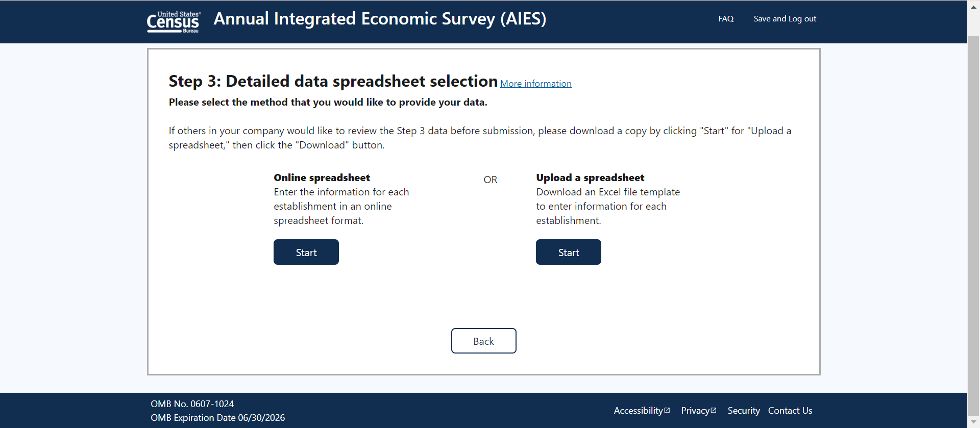Click the Step 3 page heading
The image size is (980, 428).
[x=333, y=81]
